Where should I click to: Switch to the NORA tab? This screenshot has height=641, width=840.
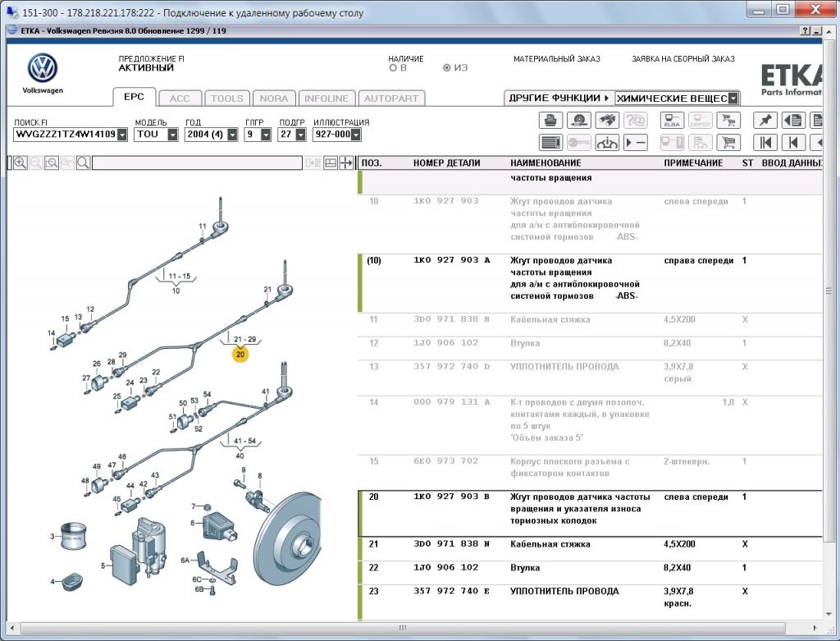tap(274, 98)
